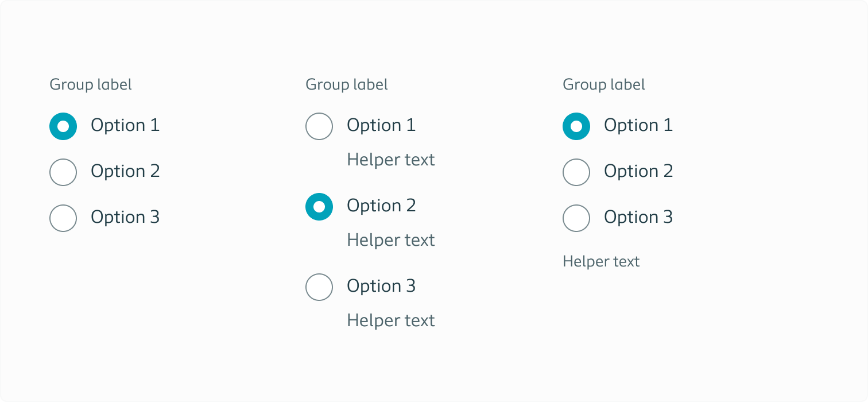The width and height of the screenshot is (868, 402).
Task: Deselect the filled radio in the middle group
Action: click(319, 207)
